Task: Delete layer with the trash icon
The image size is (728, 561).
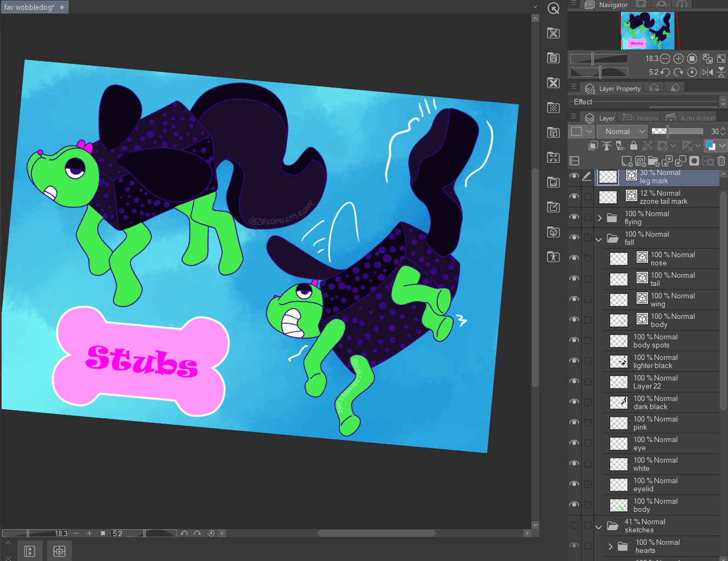Action: pos(721,161)
